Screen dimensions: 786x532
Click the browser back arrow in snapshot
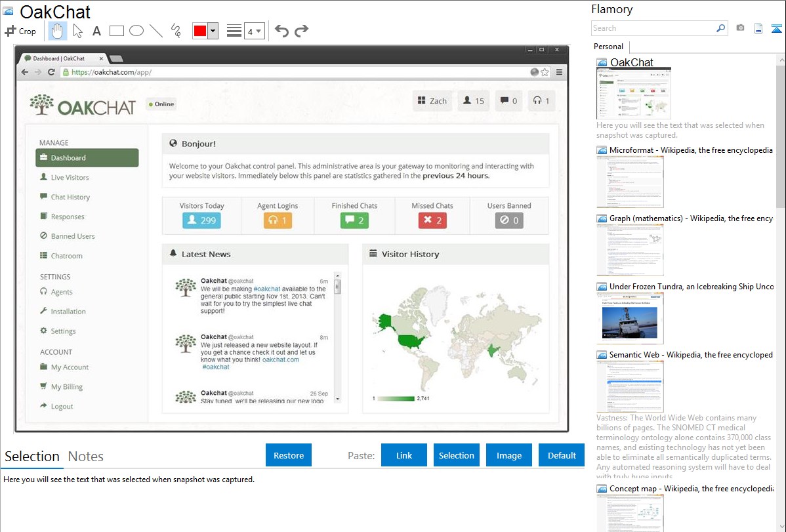click(x=24, y=72)
